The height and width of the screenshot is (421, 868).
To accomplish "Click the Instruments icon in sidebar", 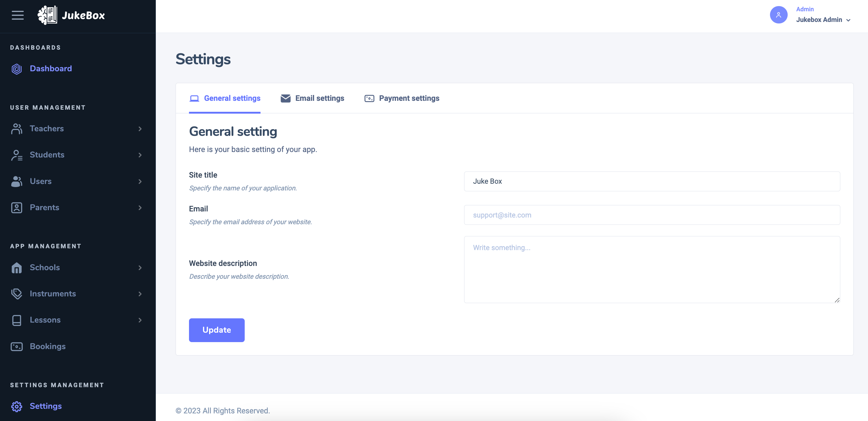I will (x=16, y=294).
